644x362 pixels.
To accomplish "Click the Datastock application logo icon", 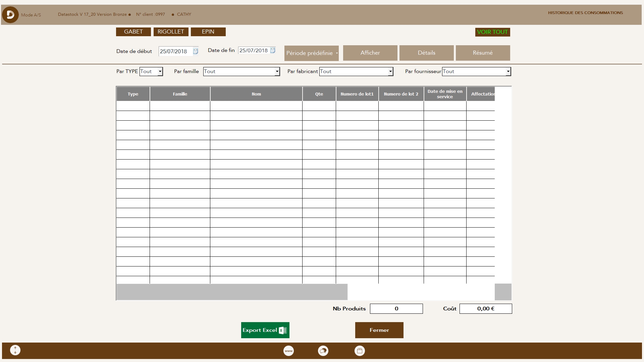I will pyautogui.click(x=10, y=14).
